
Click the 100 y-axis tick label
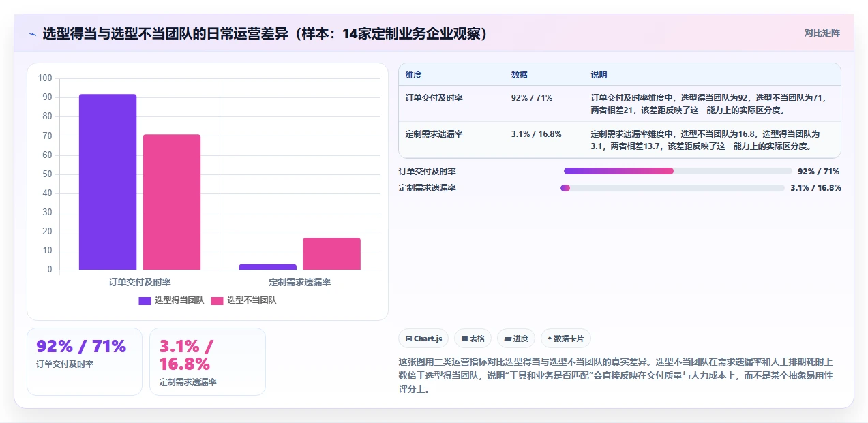pyautogui.click(x=45, y=78)
